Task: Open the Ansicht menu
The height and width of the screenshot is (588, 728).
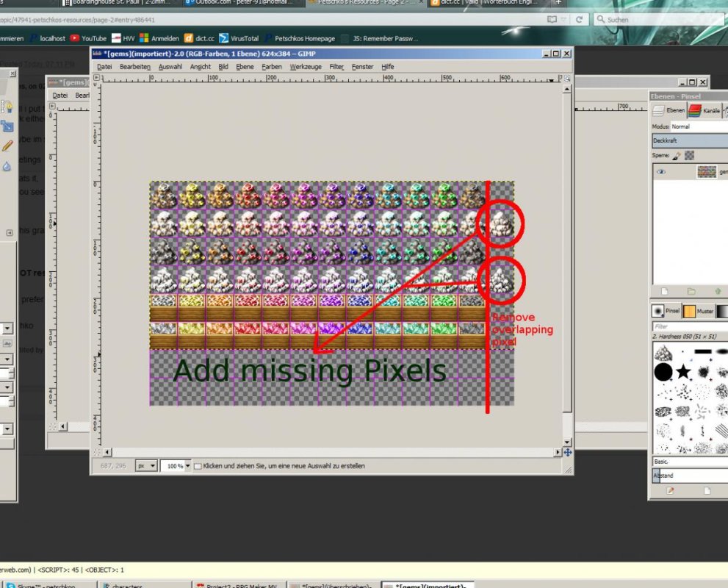Action: click(x=200, y=67)
